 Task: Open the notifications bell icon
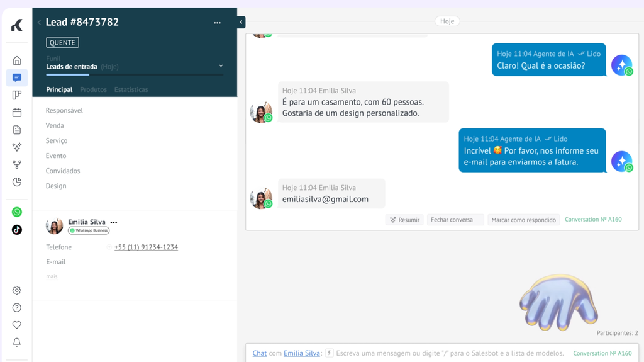click(x=17, y=342)
